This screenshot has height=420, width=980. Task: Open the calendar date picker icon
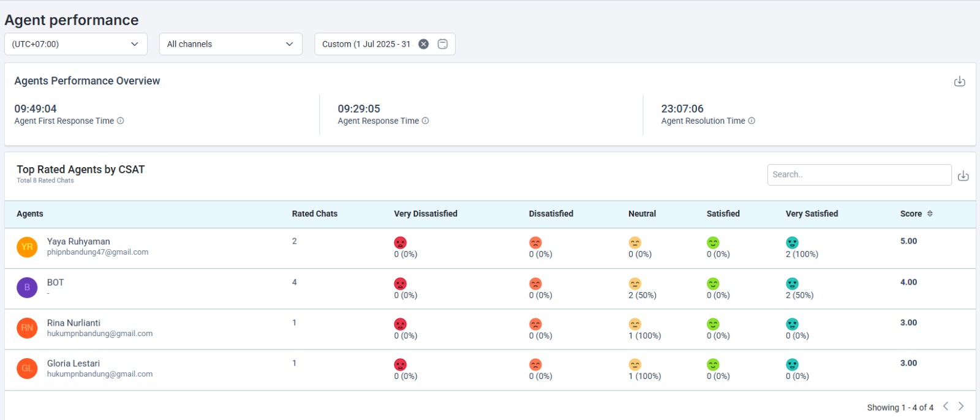(x=443, y=44)
